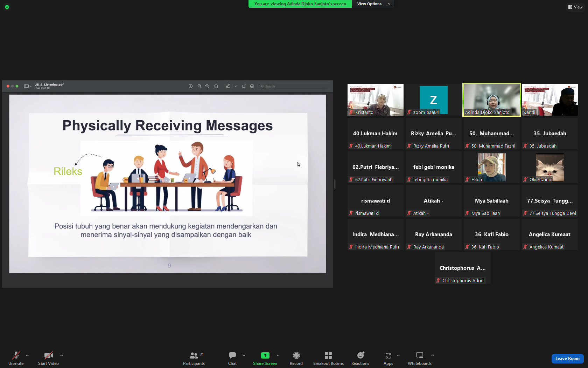Screen dimensions: 588x368
Task: Click the encryption shield icon
Action: [7, 7]
